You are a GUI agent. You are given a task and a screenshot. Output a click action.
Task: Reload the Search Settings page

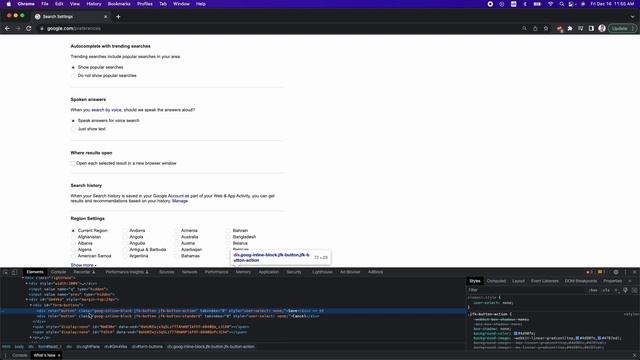pyautogui.click(x=29, y=29)
